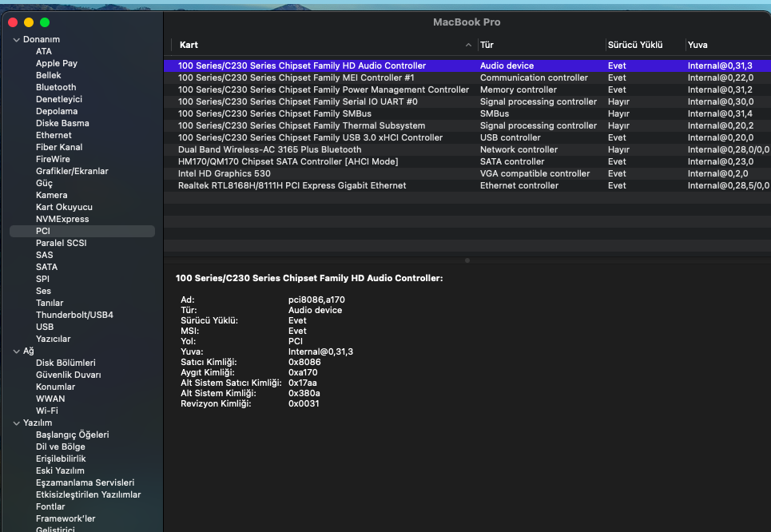This screenshot has height=532, width=771.
Task: Select the NVMExpress sidebar item
Action: [62, 219]
